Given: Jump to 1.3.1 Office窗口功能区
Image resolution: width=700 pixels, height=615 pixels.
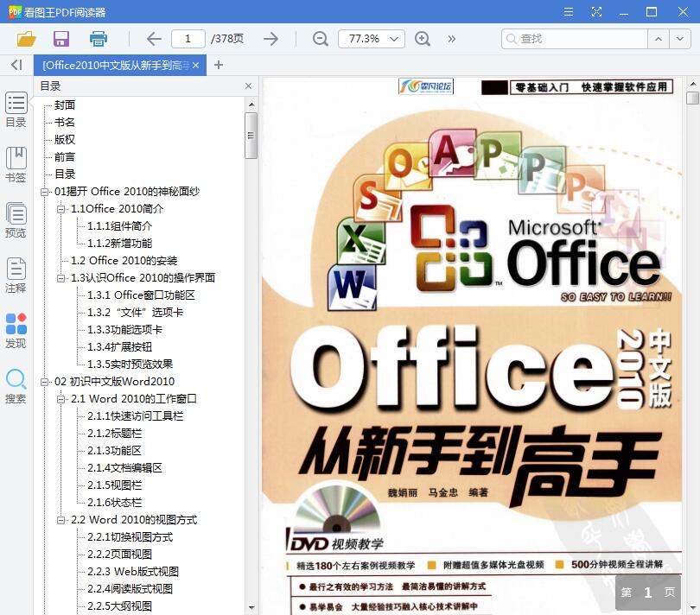Looking at the screenshot, I should [141, 295].
